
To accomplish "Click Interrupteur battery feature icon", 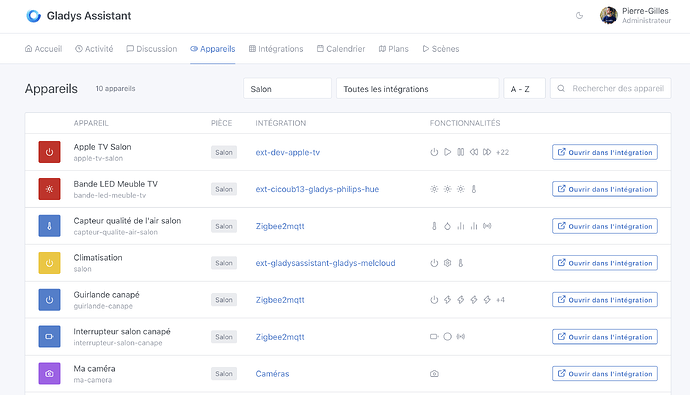I will [434, 336].
